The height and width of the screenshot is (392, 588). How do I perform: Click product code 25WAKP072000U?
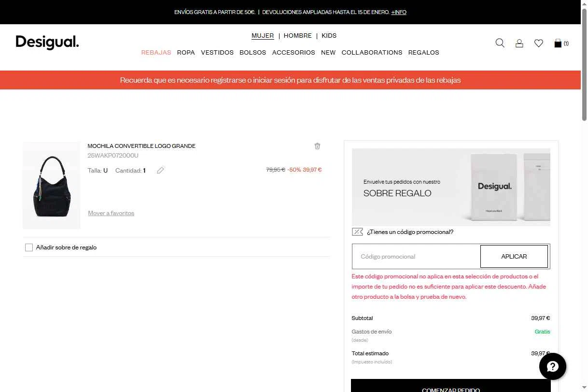(x=113, y=156)
